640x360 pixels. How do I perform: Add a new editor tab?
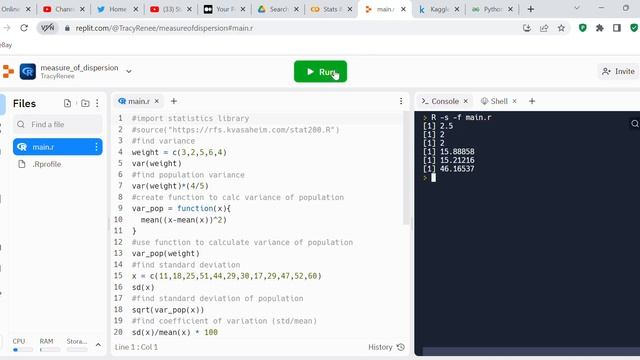coord(173,101)
